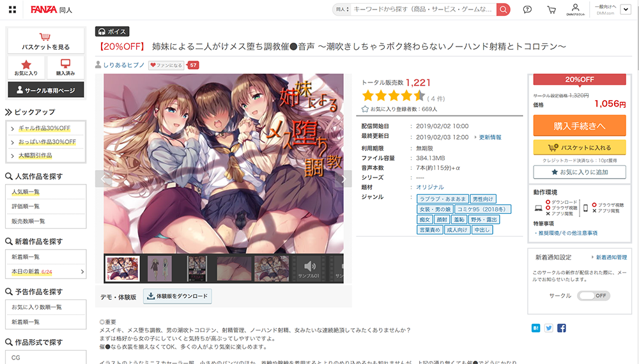Viewport: 639px width, 364px height.
Task: Click 体験版をダウンロード button
Action: click(x=177, y=296)
